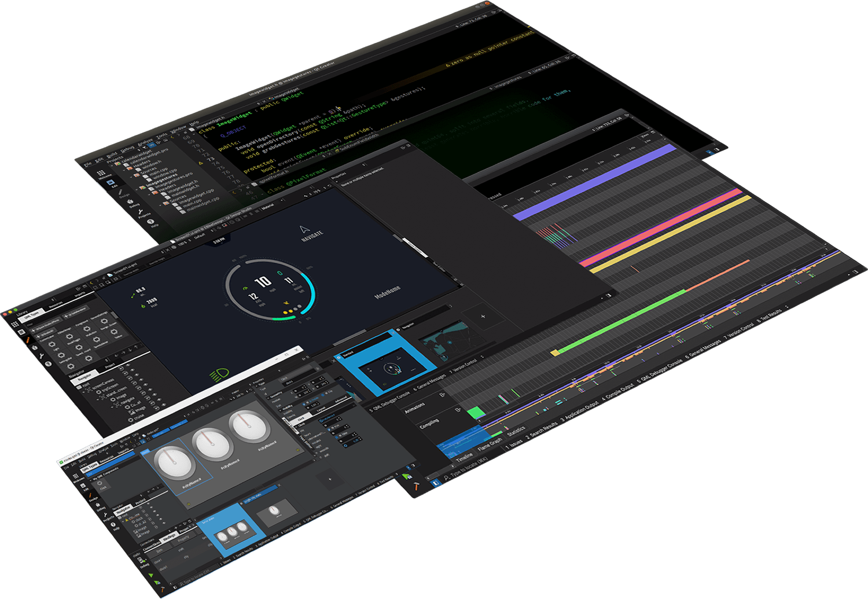Open the Build menu in the imagegestures window

pos(112,155)
